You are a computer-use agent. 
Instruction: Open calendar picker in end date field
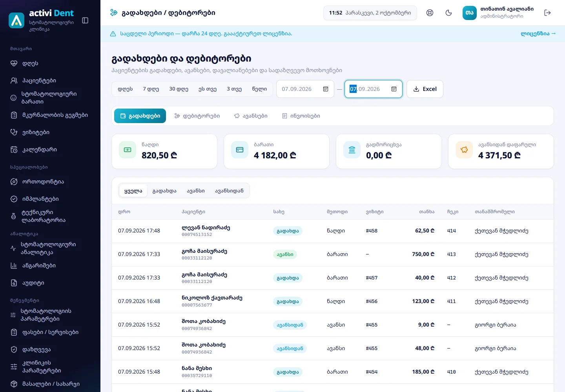tap(394, 89)
